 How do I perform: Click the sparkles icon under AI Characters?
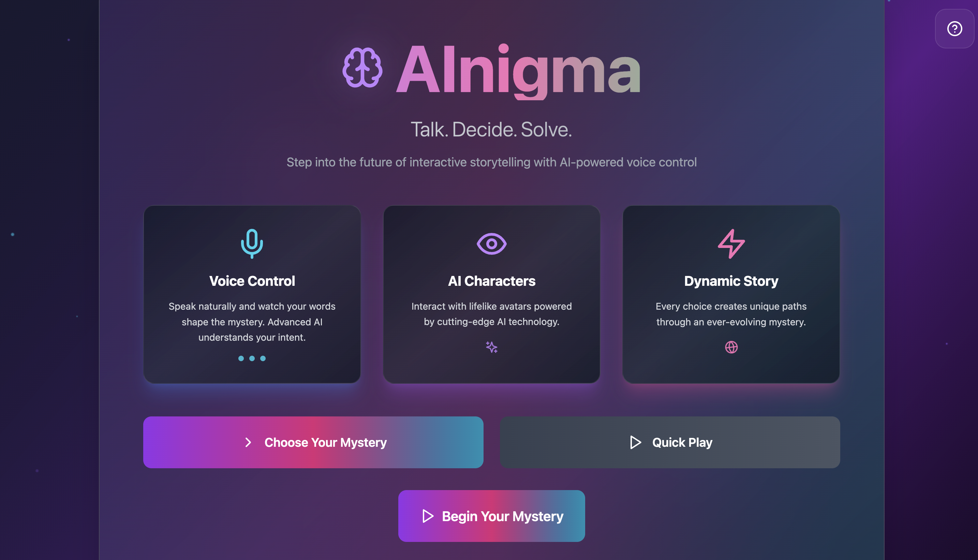coord(491,347)
